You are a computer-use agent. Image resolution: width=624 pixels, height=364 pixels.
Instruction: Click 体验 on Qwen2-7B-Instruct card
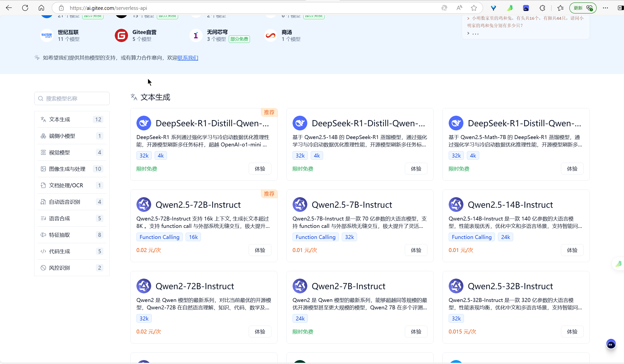pos(416,332)
